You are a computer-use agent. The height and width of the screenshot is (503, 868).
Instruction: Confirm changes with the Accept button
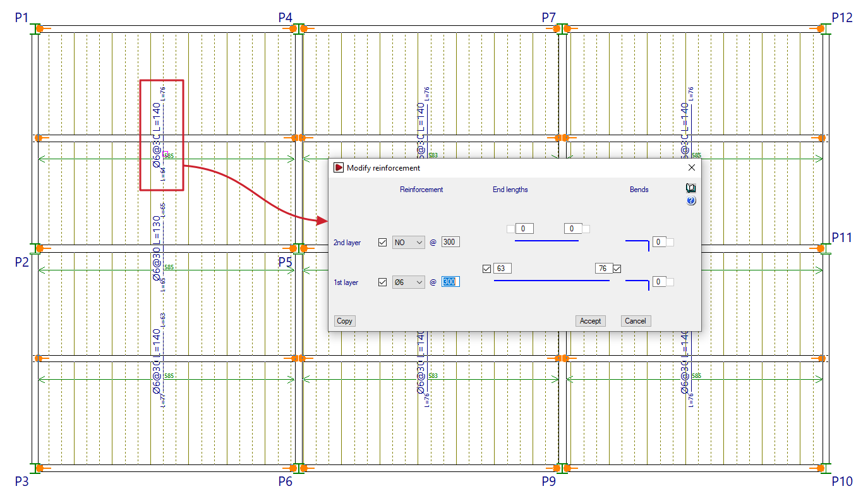[591, 321]
